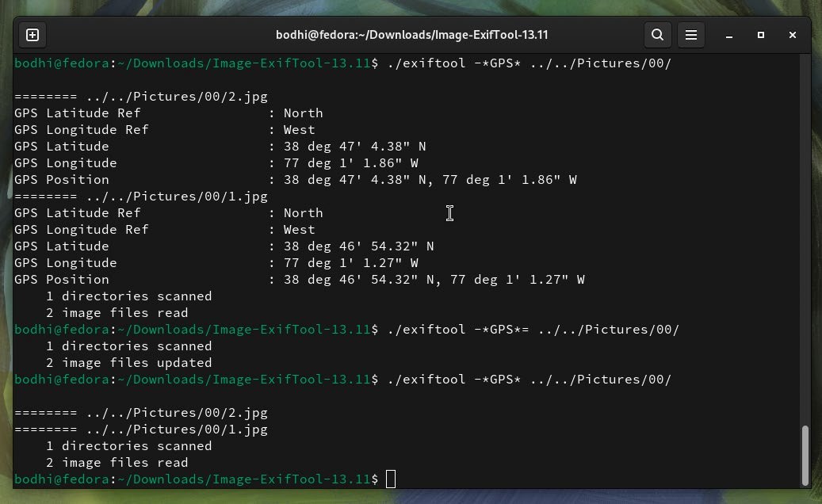Click the terminal vertical scrollbar thumb
Screen dimensions: 822x504
(x=805, y=456)
